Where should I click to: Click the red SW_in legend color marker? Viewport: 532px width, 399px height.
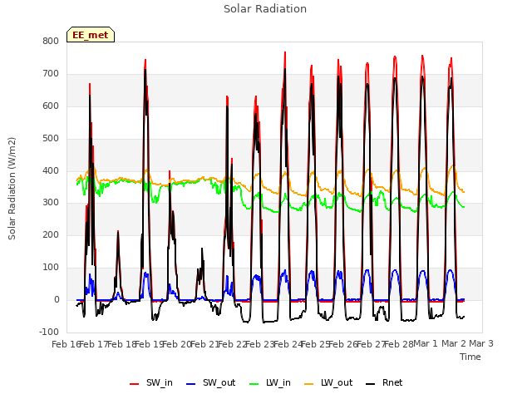(135, 384)
